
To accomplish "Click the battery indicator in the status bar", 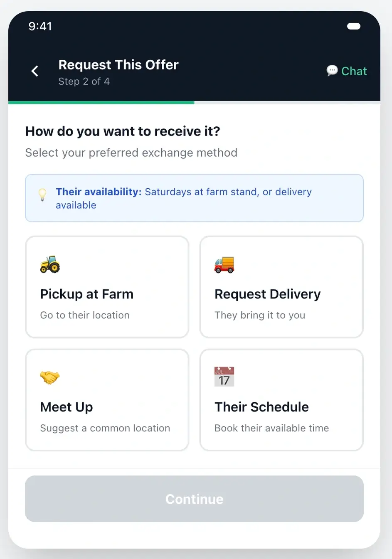I will point(354,26).
